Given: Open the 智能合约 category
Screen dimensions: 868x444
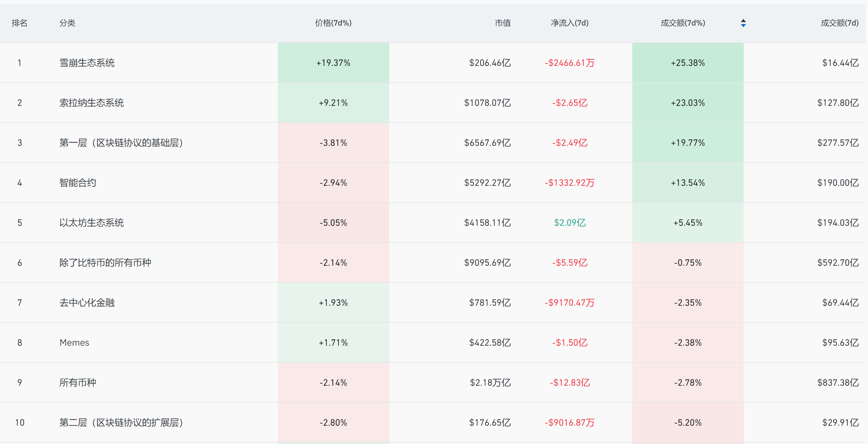Looking at the screenshot, I should [x=78, y=183].
